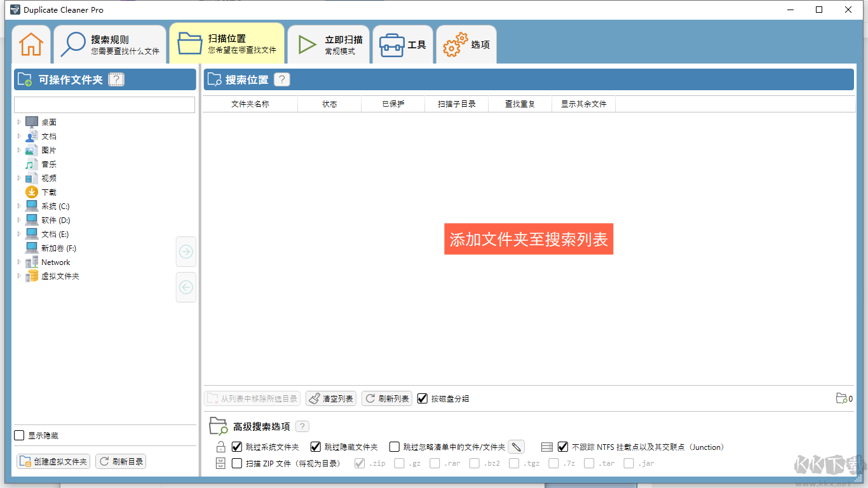
Task: Disable 按磁盘分组 grouping
Action: click(x=423, y=398)
